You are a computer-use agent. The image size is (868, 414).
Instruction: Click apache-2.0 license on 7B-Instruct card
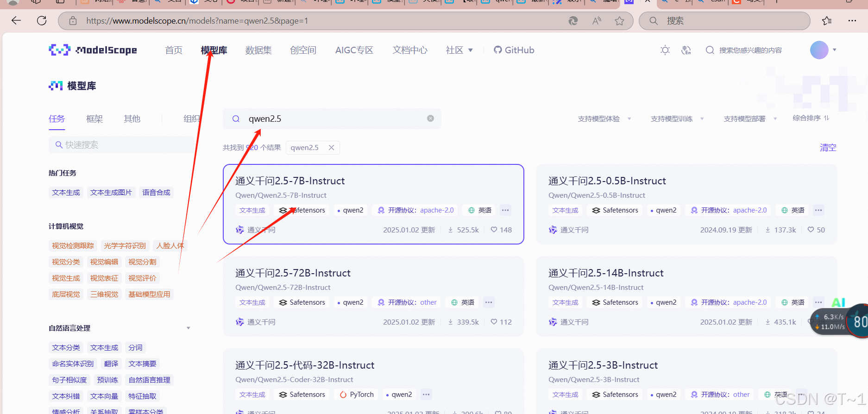pos(437,210)
